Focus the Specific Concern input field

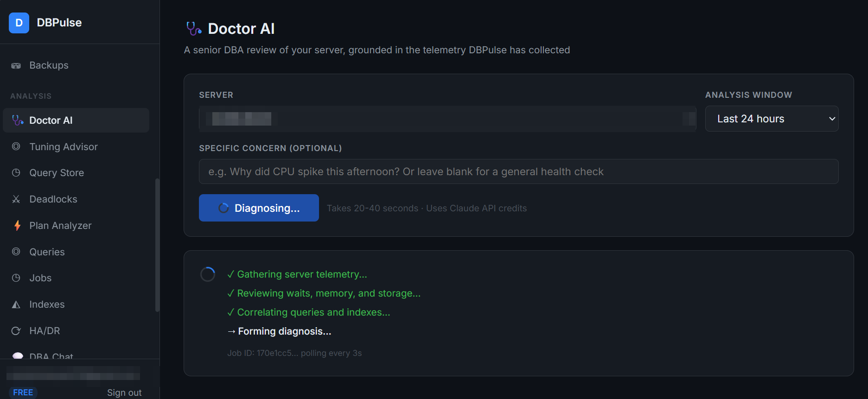pos(518,171)
